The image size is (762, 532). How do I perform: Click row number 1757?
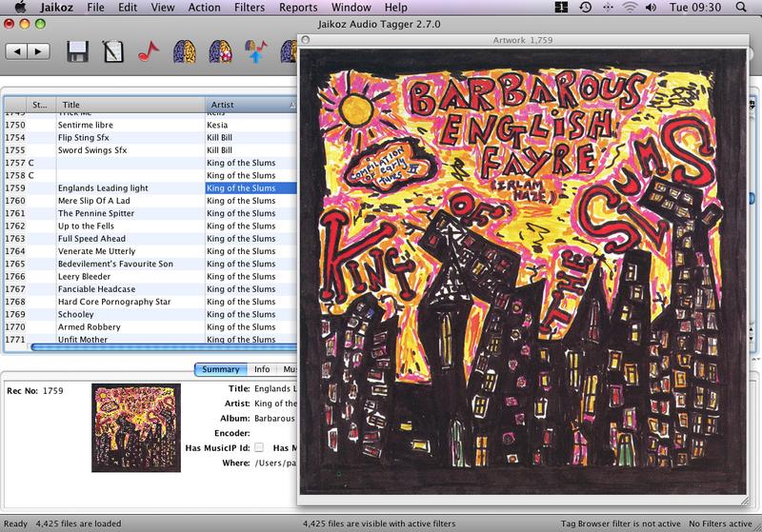tap(15, 163)
